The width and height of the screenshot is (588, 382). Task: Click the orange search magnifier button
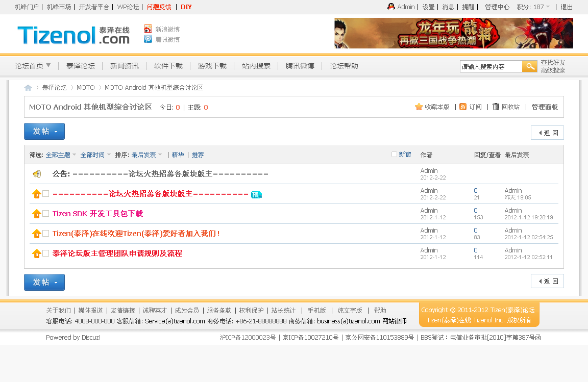[x=530, y=66]
